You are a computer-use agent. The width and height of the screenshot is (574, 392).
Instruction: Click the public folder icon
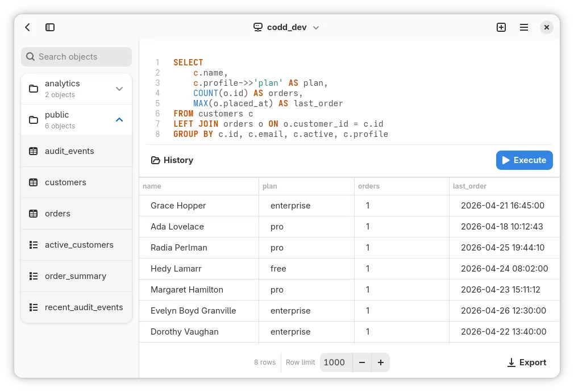coord(34,120)
